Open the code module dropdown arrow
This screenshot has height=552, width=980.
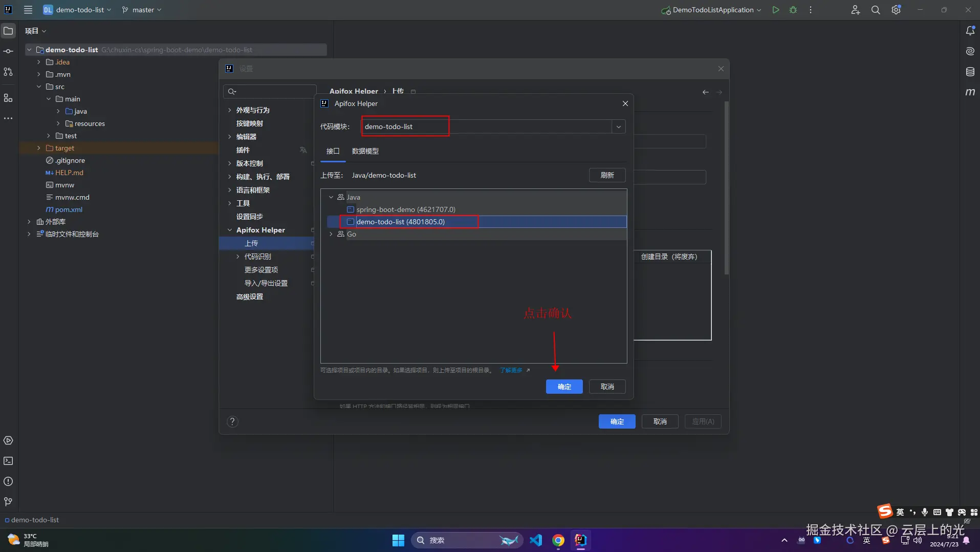point(619,126)
